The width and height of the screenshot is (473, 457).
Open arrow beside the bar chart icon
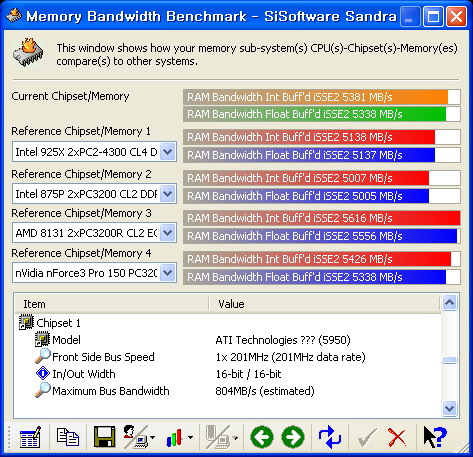click(190, 437)
